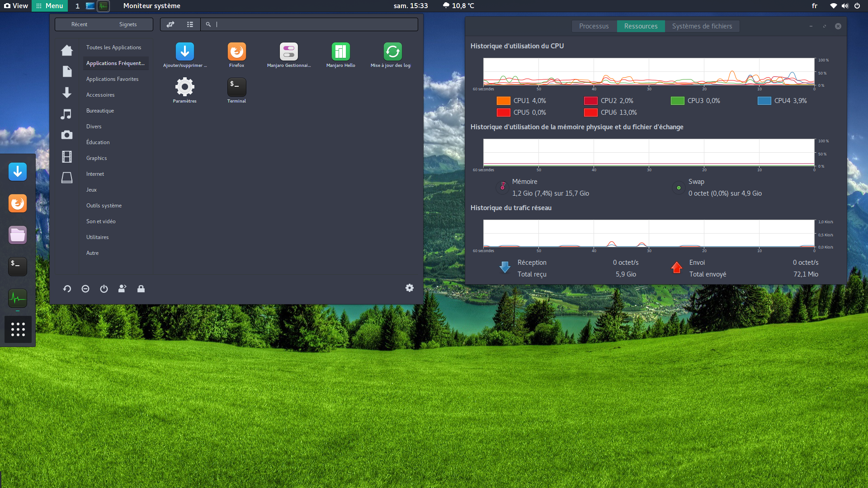
Task: Open Graphics category
Action: pyautogui.click(x=97, y=158)
